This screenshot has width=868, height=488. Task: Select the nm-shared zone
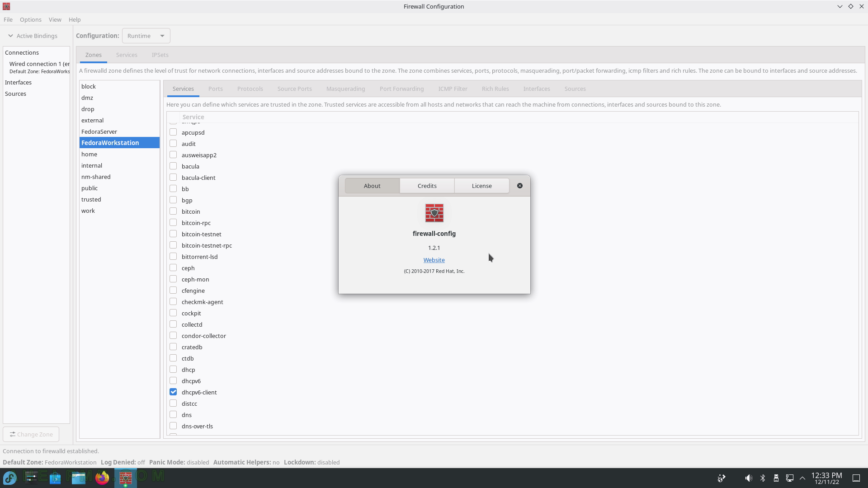click(x=119, y=177)
